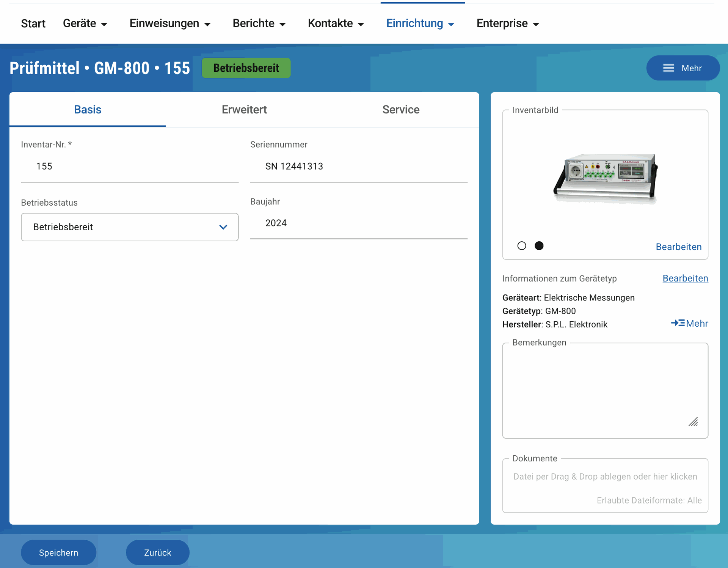Click Bearbeiten under the Inventarbild
The image size is (728, 568).
click(x=678, y=247)
